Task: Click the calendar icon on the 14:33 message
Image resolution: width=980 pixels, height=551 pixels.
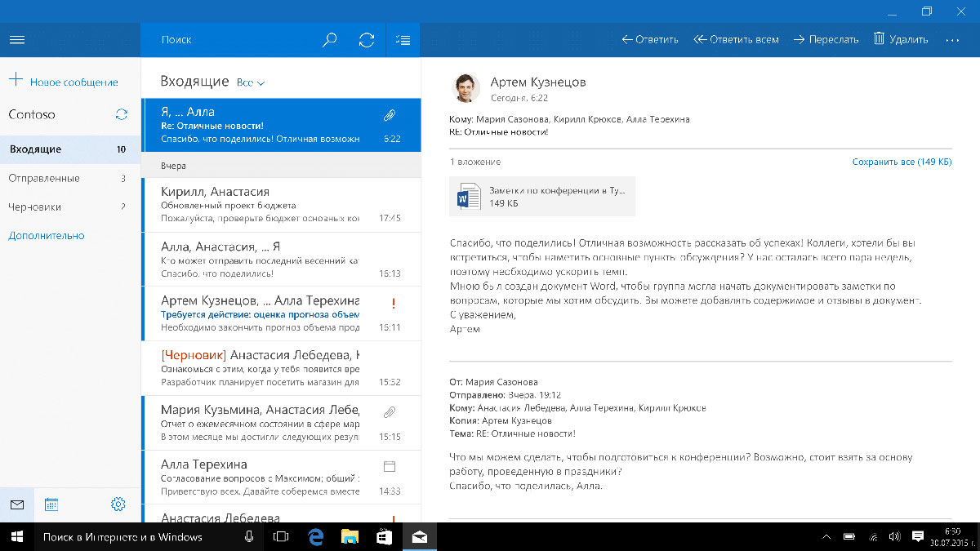Action: (x=390, y=466)
